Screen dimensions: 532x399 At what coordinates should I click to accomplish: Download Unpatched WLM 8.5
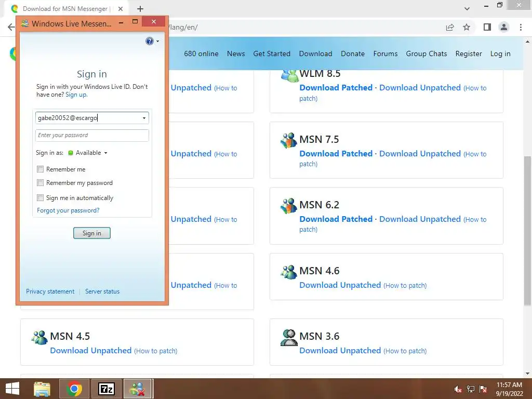click(x=420, y=87)
